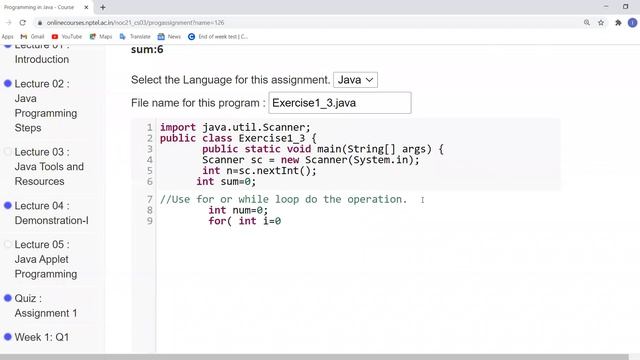This screenshot has height=360, width=640.
Task: Open the Chrome profile avatar
Action: (x=632, y=23)
